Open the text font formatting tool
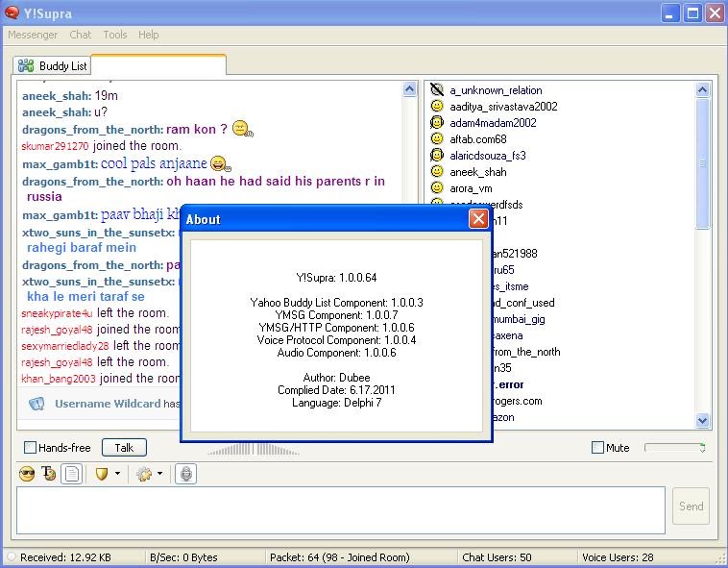Image resolution: width=728 pixels, height=568 pixels. [48, 474]
